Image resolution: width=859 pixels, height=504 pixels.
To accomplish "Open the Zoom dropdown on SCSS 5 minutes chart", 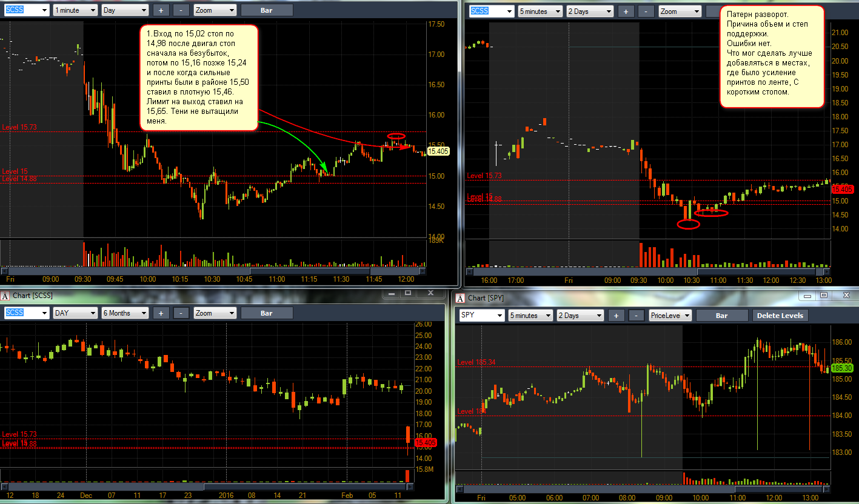I will tap(680, 12).
